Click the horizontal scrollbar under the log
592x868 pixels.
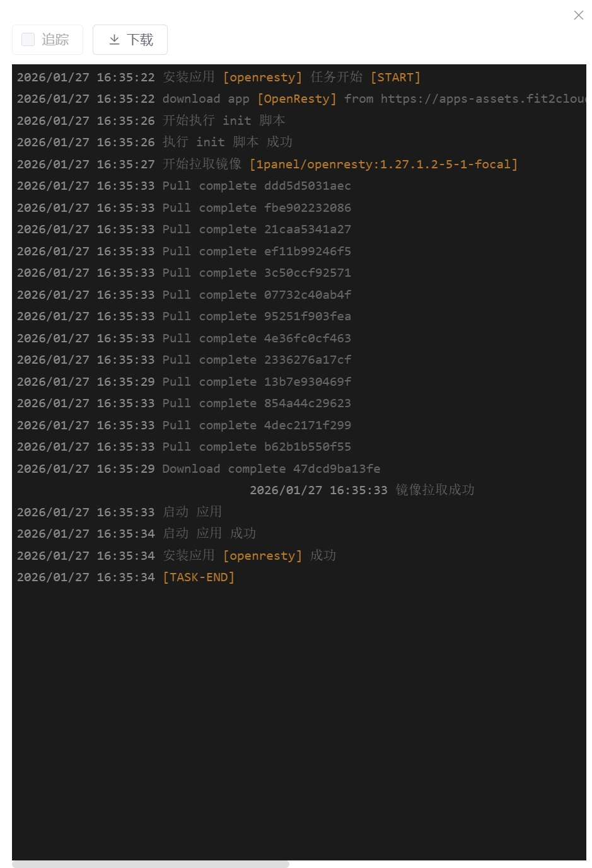point(151,864)
